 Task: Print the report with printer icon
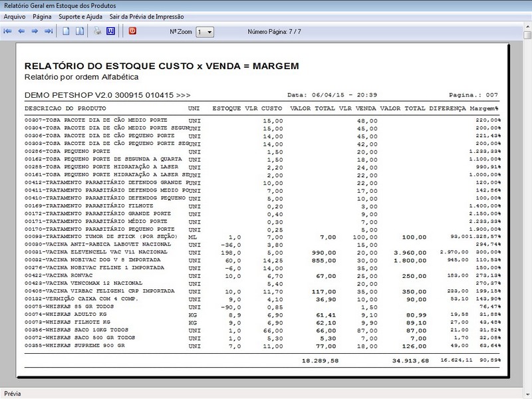click(x=97, y=31)
